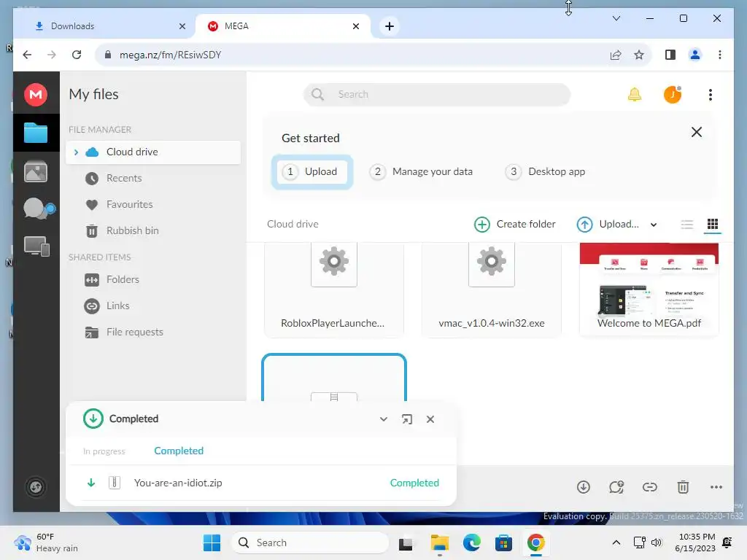Open Chrome profile icon
The width and height of the screenshot is (747, 560).
pyautogui.click(x=695, y=55)
